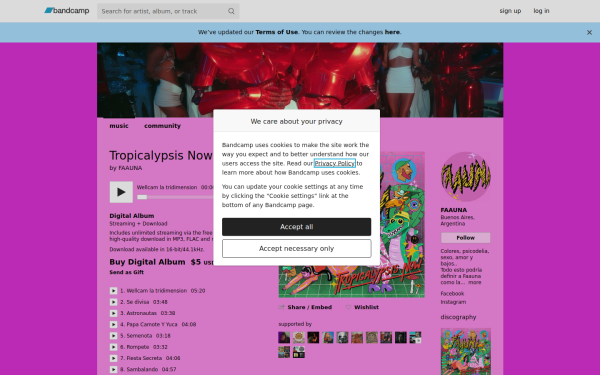
Task: Click the Follow button
Action: (465, 238)
